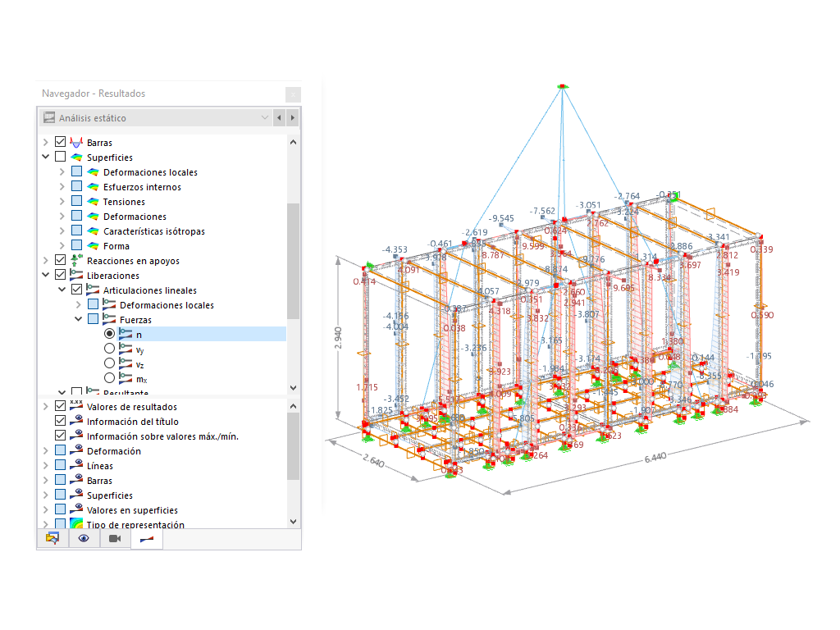Open the data navigator tab icon
Viewport: 840px width, 630px height.
[x=52, y=538]
